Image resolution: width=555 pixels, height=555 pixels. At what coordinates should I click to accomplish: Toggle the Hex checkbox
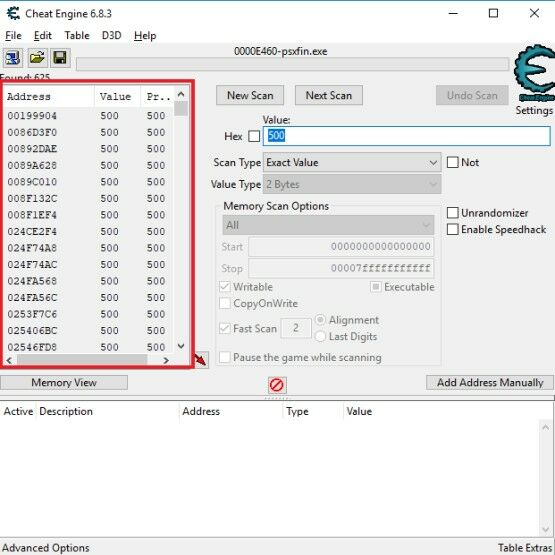coord(254,136)
